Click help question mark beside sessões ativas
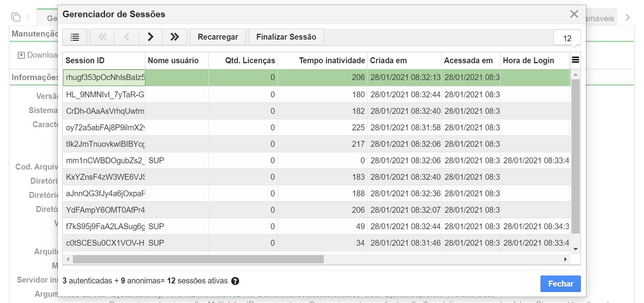Image resolution: width=644 pixels, height=303 pixels. [235, 281]
